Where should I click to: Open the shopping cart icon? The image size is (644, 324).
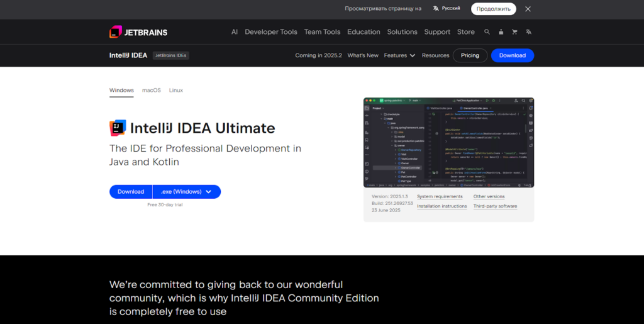(514, 32)
